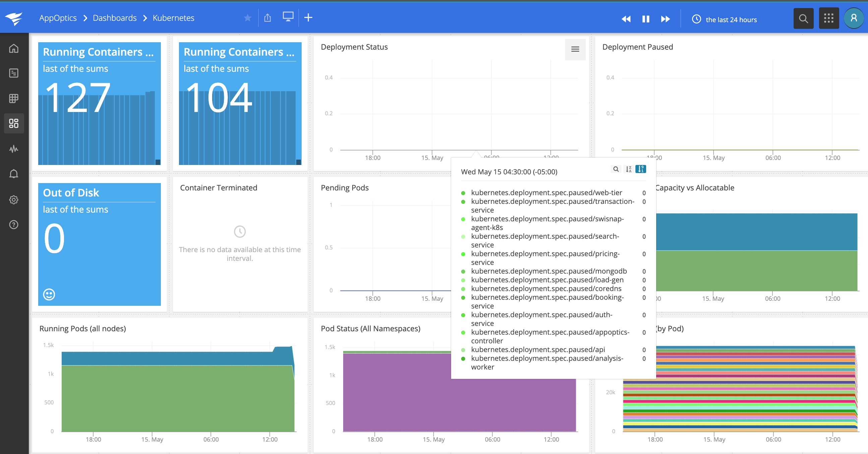Screen dimensions: 868x454
Task: Open the Metrics panel in the sidebar
Action: [14, 148]
